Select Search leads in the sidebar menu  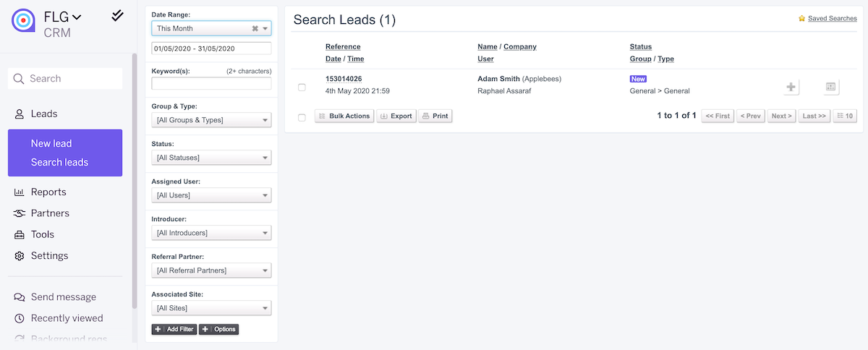point(59,162)
